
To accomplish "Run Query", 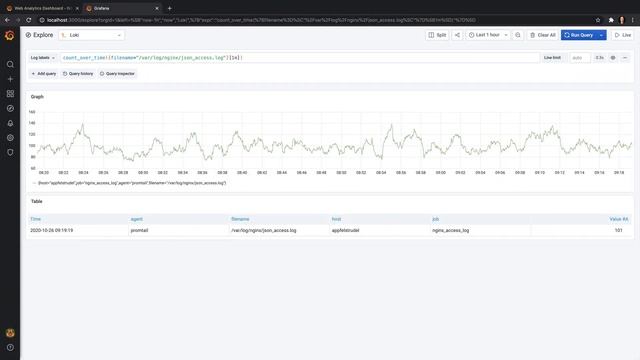I will [x=579, y=35].
